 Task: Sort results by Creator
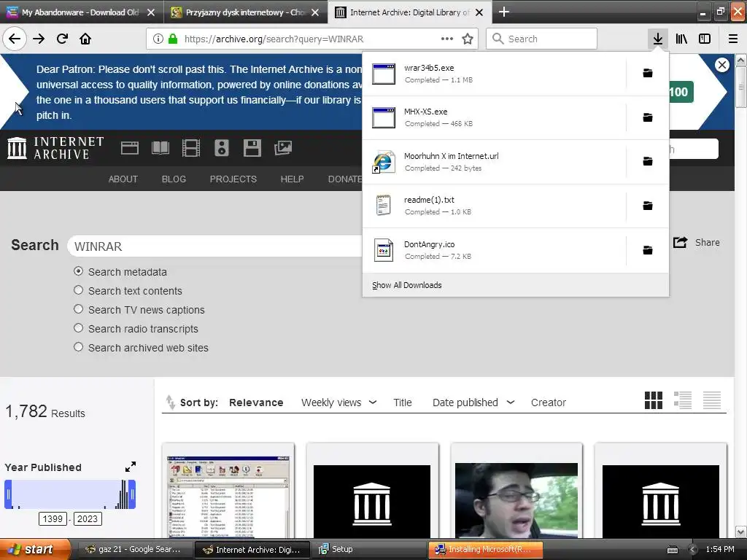coord(549,402)
